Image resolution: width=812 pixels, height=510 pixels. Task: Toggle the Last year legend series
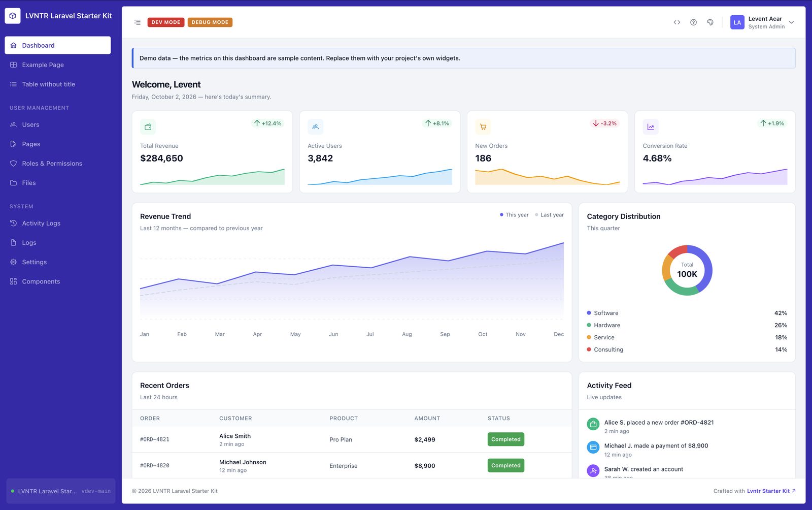click(x=549, y=215)
